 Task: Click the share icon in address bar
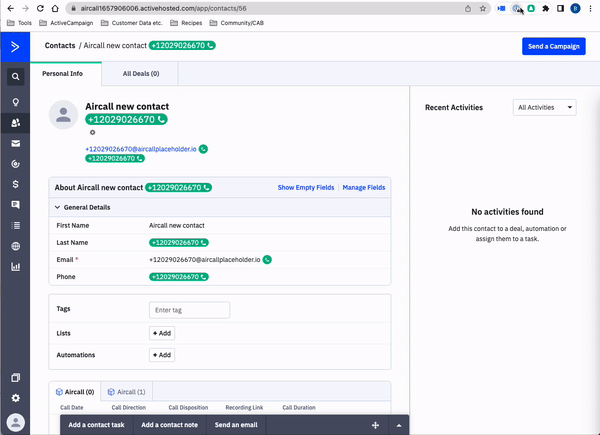(x=468, y=8)
